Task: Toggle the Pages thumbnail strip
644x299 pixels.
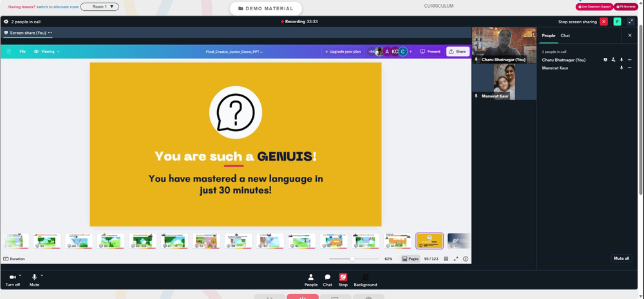Action: pos(410,258)
